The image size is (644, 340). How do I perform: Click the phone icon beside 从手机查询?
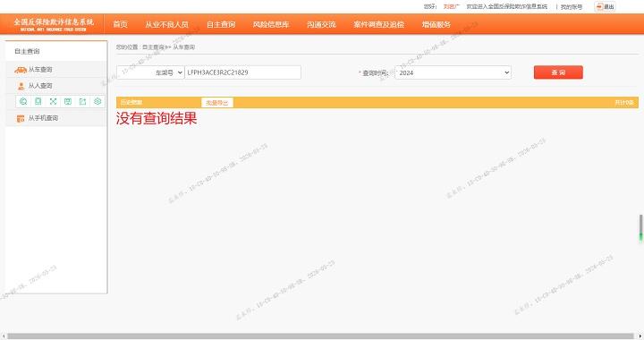tap(21, 118)
